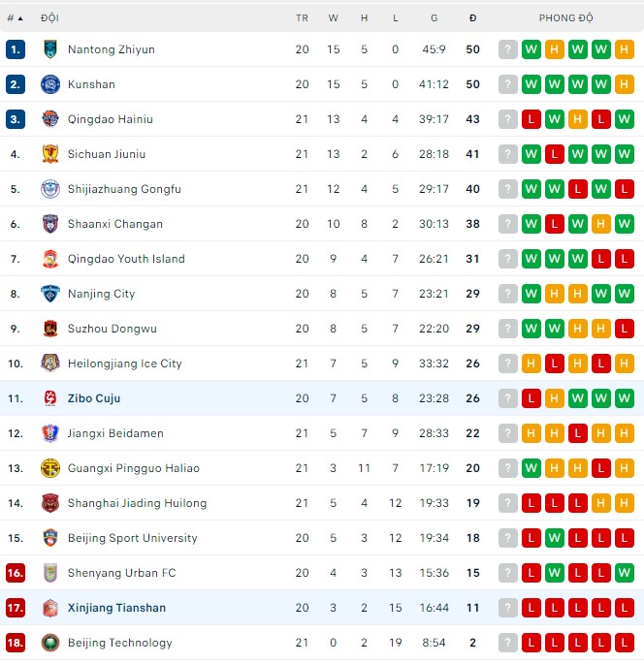Sort table by the # rank column
The width and height of the screenshot is (644, 664).
(15, 17)
